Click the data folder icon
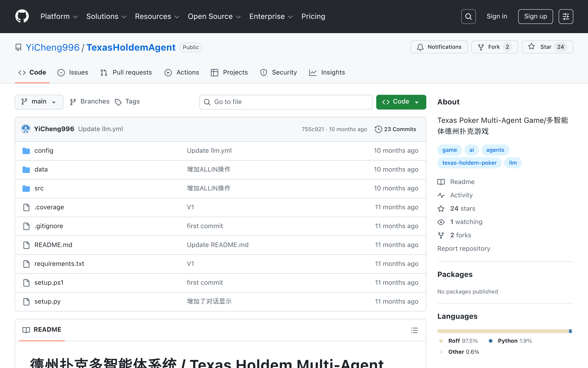This screenshot has width=588, height=368. click(x=26, y=170)
